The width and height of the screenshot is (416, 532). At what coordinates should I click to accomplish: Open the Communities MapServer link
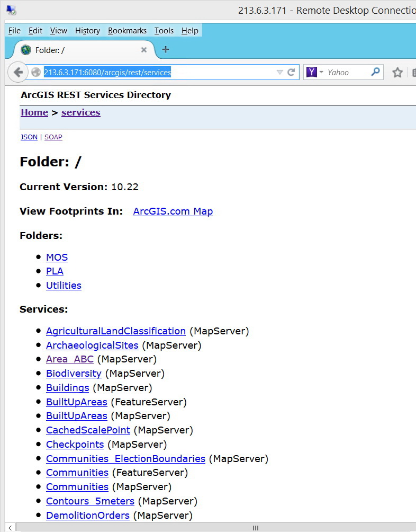pyautogui.click(x=77, y=486)
